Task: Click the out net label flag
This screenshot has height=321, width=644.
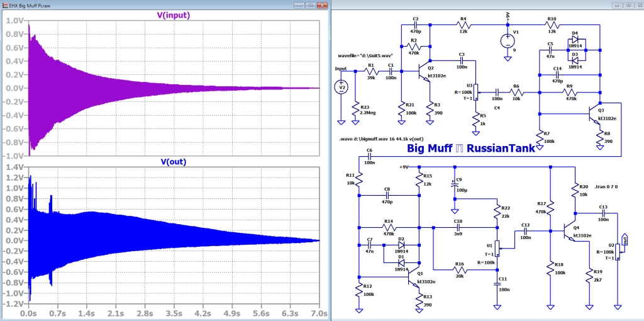Action: click(626, 239)
